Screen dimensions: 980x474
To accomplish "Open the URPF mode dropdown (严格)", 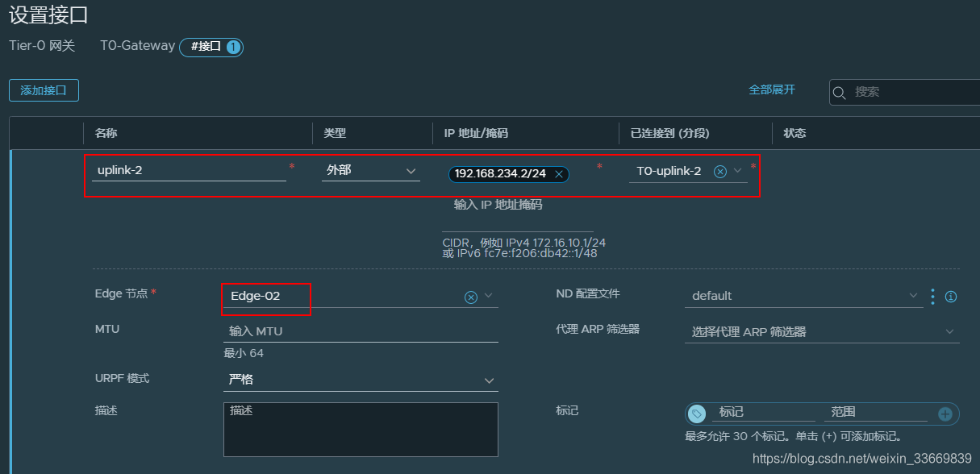I will pyautogui.click(x=361, y=380).
